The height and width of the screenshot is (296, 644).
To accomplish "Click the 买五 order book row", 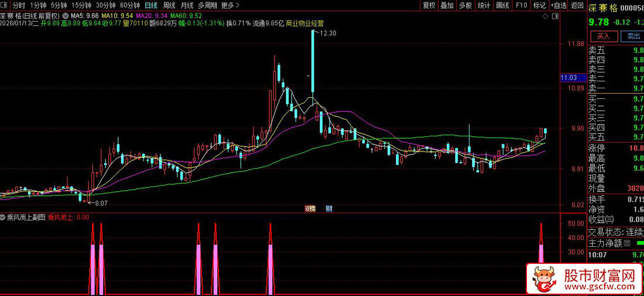I will 616,137.
